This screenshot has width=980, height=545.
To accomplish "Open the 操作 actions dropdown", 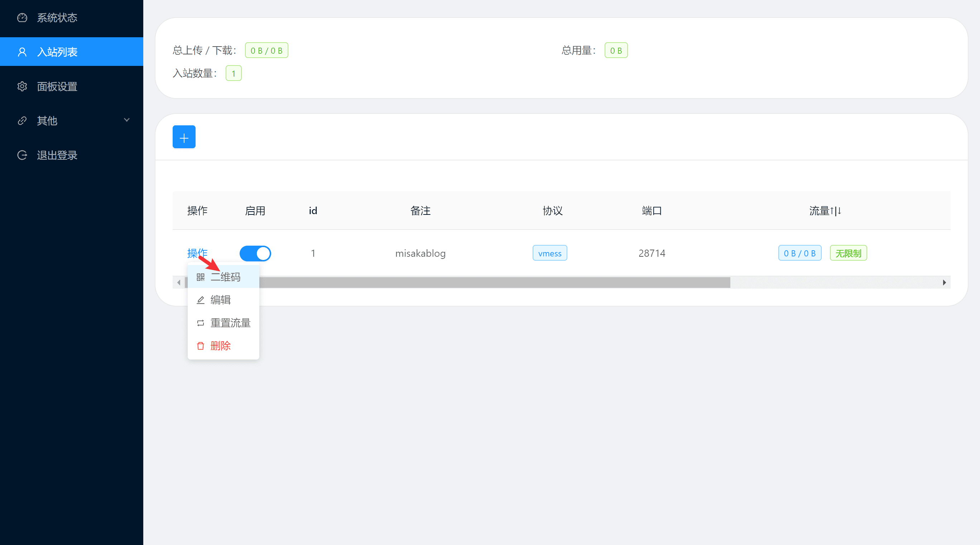I will point(197,253).
